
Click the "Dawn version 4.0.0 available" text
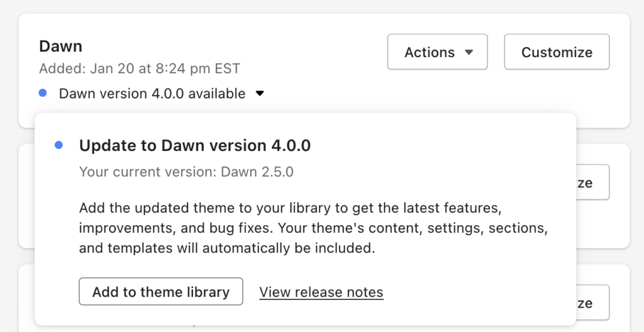[152, 94]
